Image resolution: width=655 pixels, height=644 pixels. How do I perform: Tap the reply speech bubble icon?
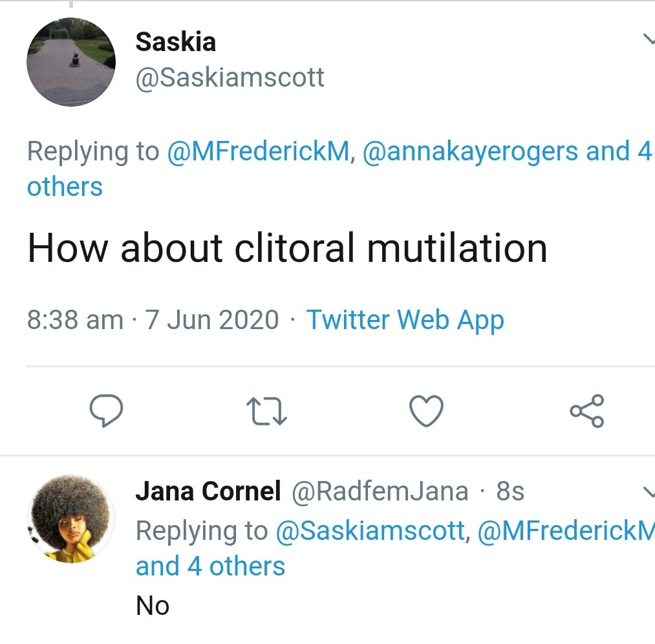(x=106, y=411)
